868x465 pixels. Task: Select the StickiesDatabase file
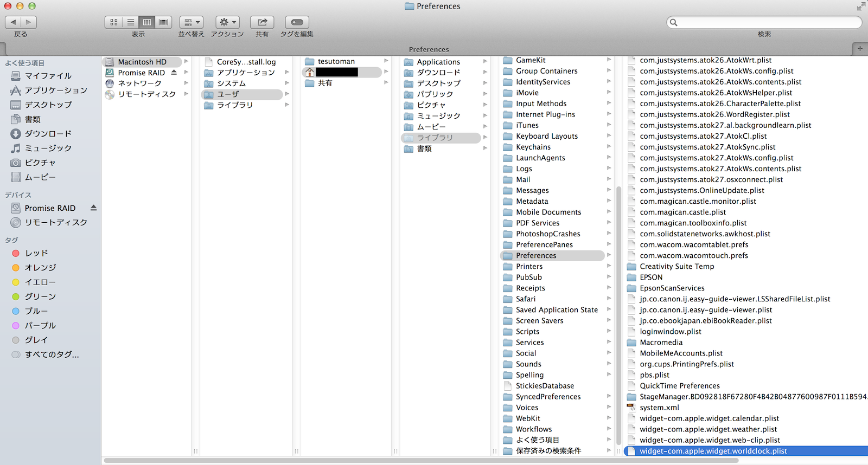pyautogui.click(x=545, y=385)
